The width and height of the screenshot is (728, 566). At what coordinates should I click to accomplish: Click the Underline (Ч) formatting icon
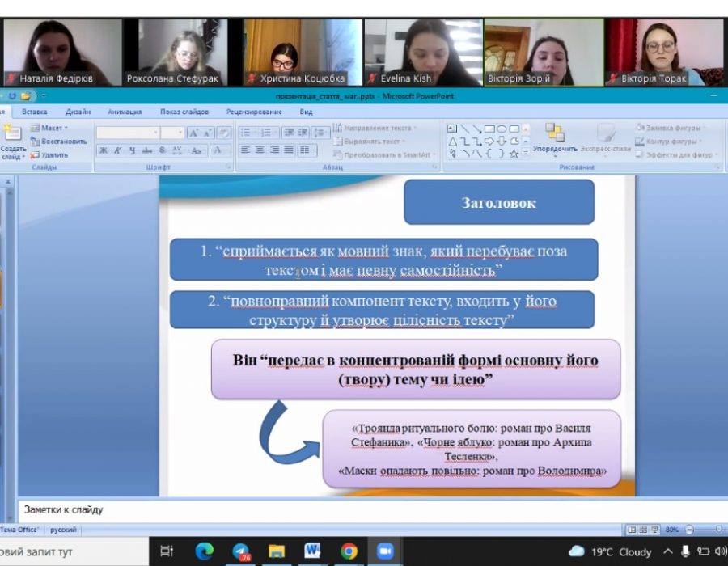132,150
